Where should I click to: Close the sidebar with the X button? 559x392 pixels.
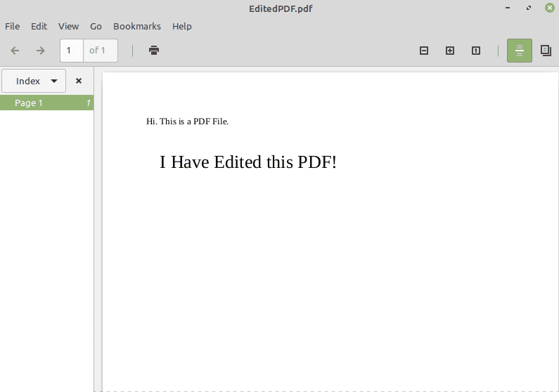click(x=79, y=81)
